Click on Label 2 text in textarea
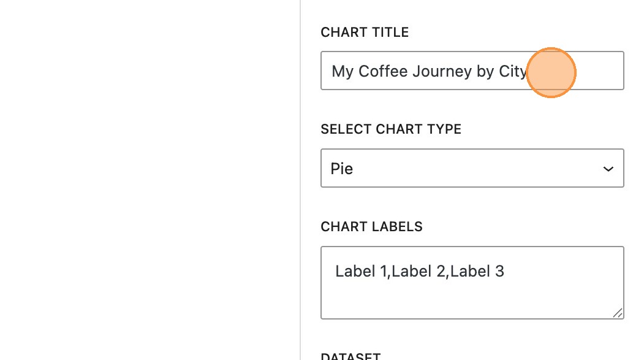Viewport: 644px width, 360px height. pos(418,271)
